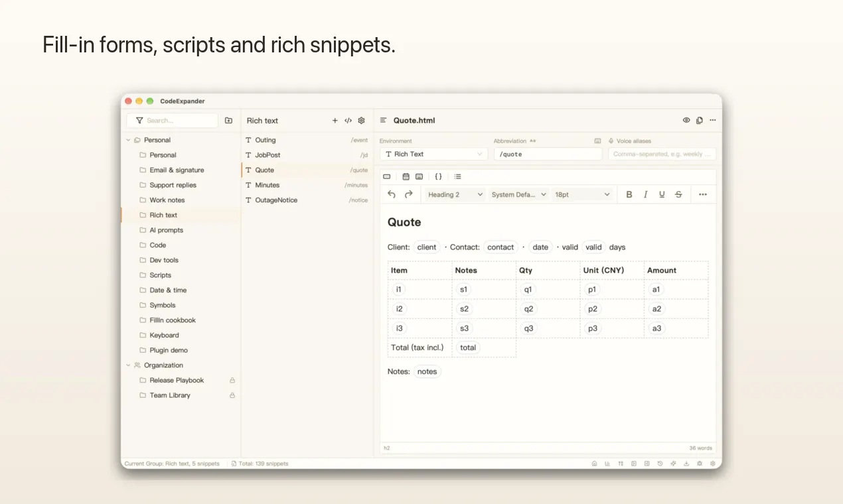Open the 18pt font size dropdown

(x=581, y=194)
